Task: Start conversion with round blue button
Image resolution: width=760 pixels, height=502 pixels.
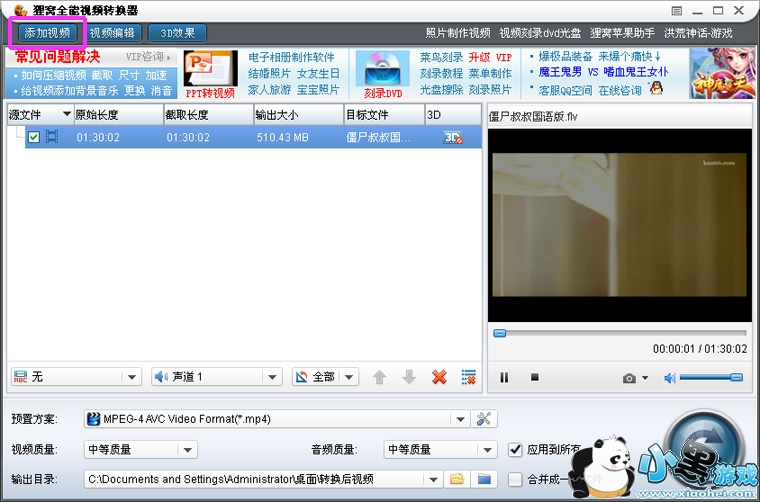Action: tap(703, 447)
